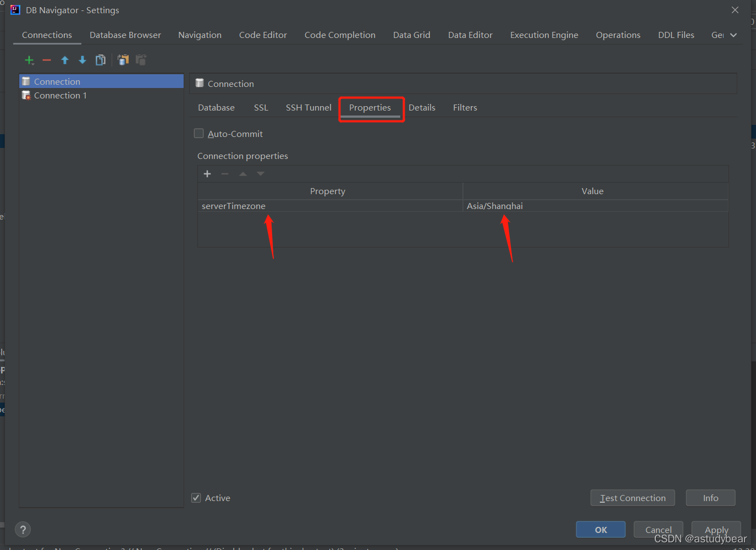Enable the Auto-Commit checkbox
Screen dimensions: 756x550
coord(198,133)
